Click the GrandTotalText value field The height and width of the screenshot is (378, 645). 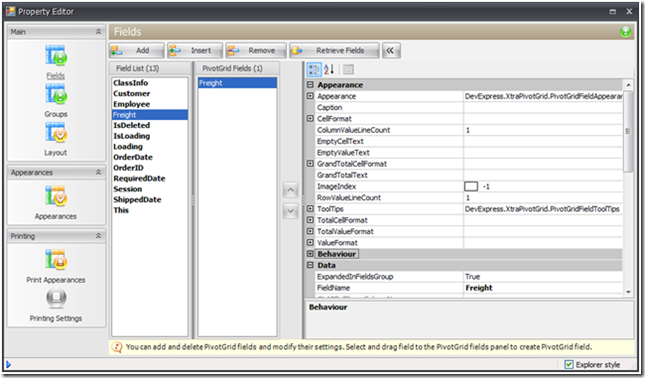coord(543,175)
